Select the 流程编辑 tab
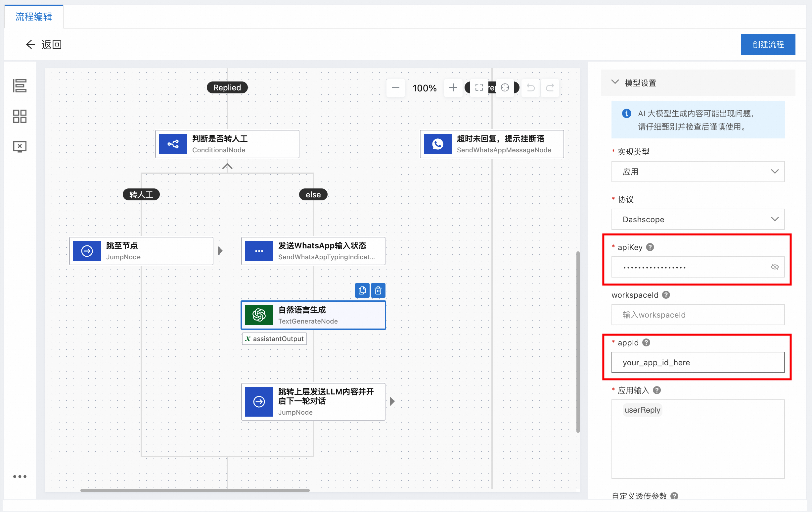Screen dimensions: 812x512 (34, 17)
